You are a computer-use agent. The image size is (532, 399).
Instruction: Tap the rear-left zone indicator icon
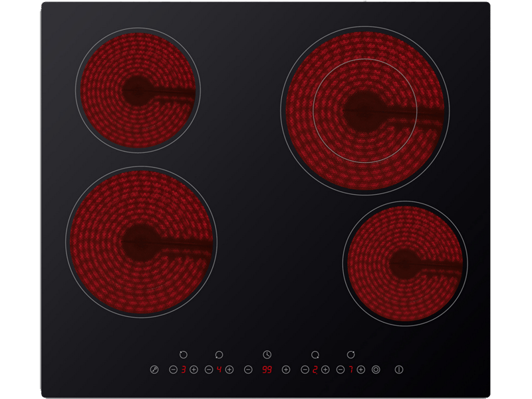coord(184,354)
